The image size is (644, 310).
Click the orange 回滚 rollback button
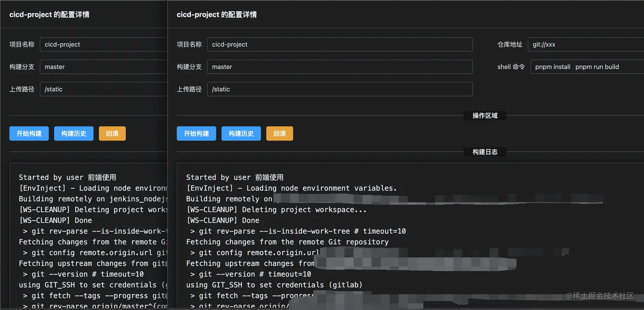279,133
